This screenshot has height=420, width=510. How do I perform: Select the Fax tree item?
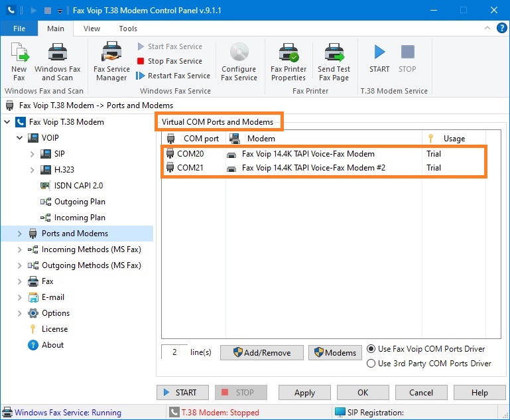(x=40, y=281)
